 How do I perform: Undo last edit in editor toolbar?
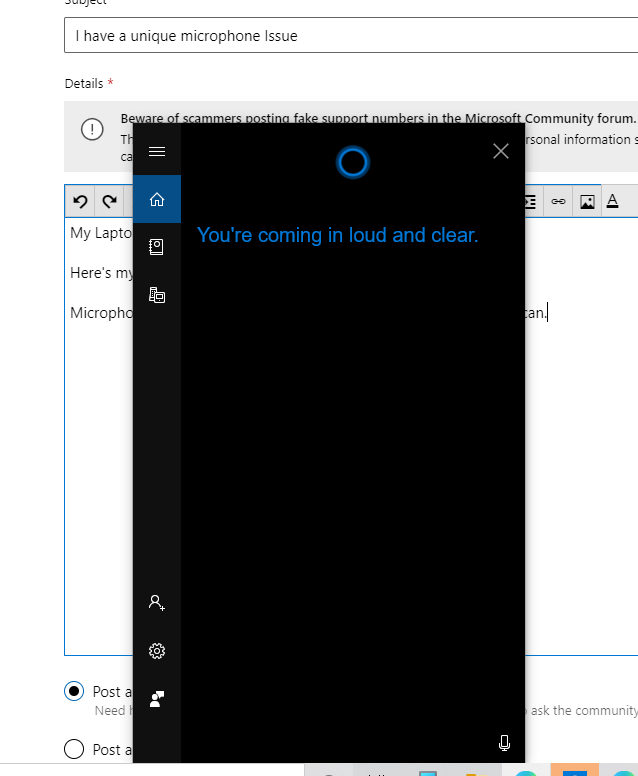pos(80,201)
